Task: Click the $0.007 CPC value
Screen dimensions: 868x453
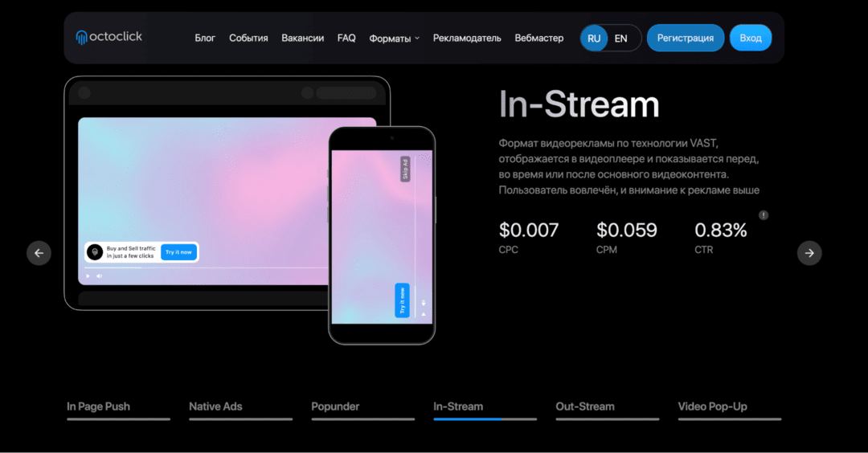Action: [x=529, y=230]
